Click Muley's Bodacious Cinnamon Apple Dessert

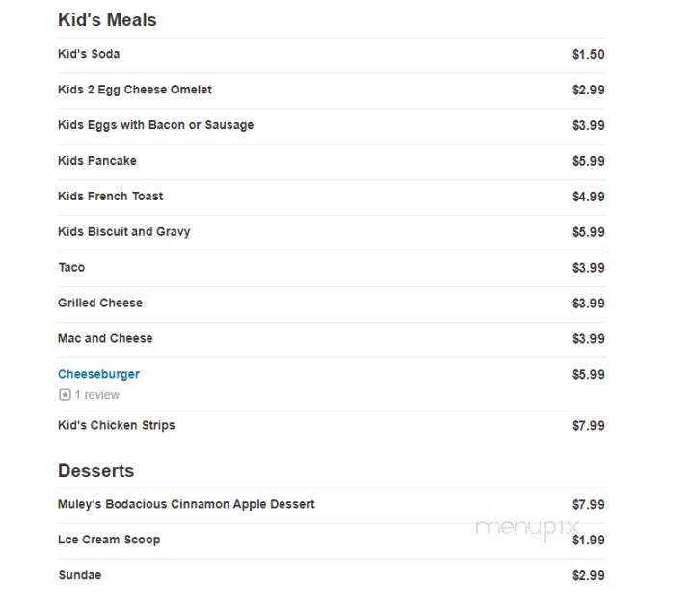click(x=186, y=504)
